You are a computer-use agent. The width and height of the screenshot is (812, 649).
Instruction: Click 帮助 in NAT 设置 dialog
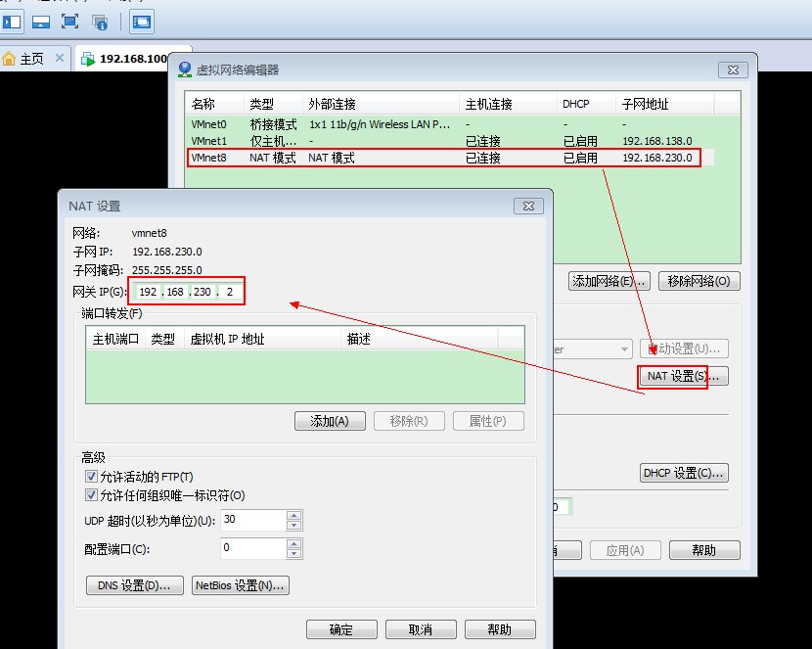click(x=500, y=629)
